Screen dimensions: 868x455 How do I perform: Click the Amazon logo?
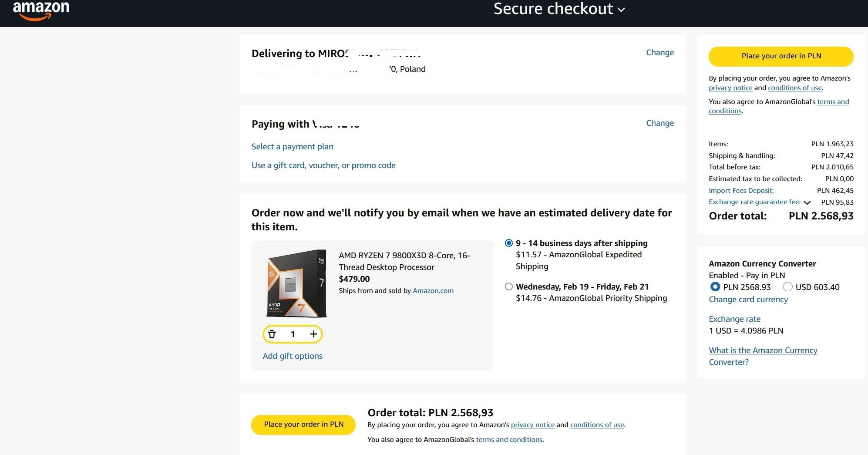point(41,10)
